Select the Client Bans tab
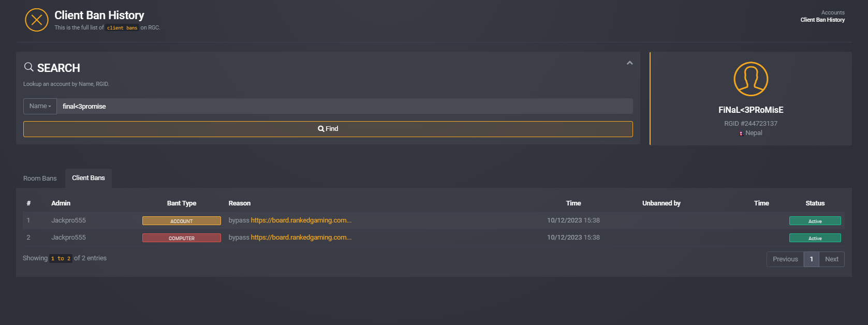Screen dimensions: 868x325 pyautogui.click(x=89, y=178)
